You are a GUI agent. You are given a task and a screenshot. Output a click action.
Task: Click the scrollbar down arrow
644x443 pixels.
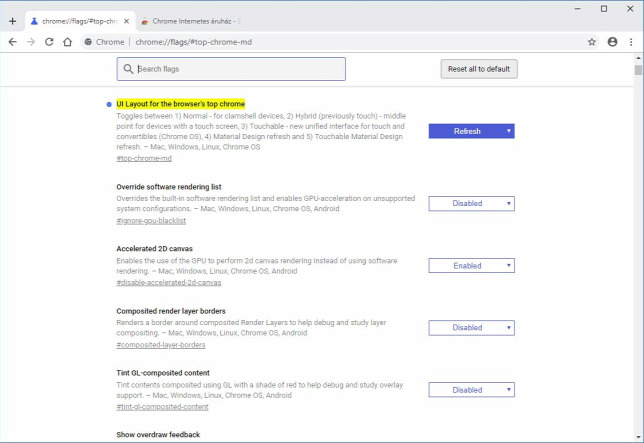(638, 437)
